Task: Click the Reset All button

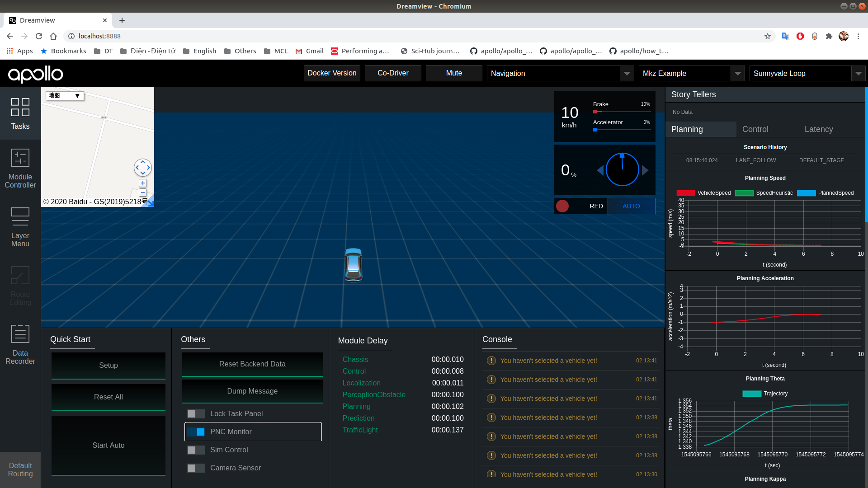Action: pos(108,397)
